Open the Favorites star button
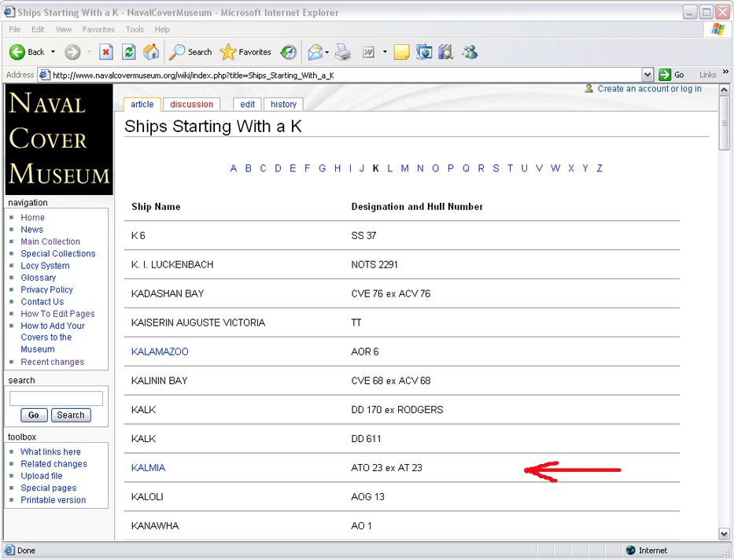The height and width of the screenshot is (560, 734). click(x=245, y=52)
